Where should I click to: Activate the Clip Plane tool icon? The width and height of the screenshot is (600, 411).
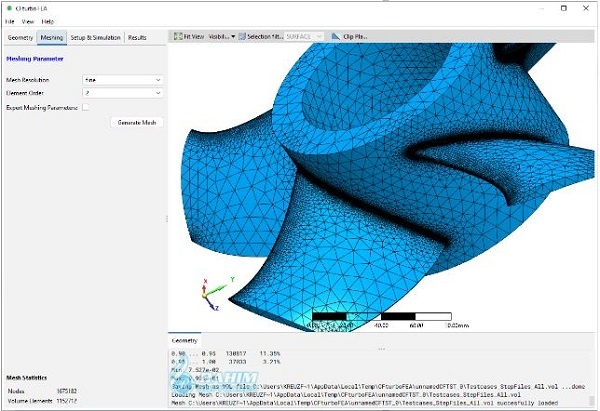point(336,36)
